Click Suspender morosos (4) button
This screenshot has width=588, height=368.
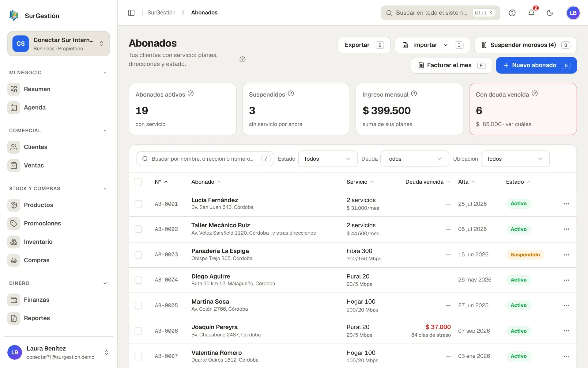coord(525,45)
